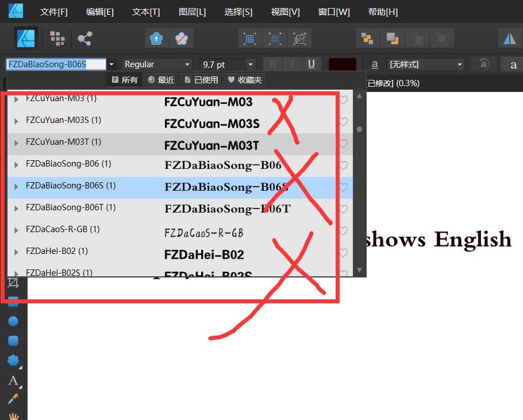
Task: Show 所有 fonts tab
Action: tap(125, 80)
